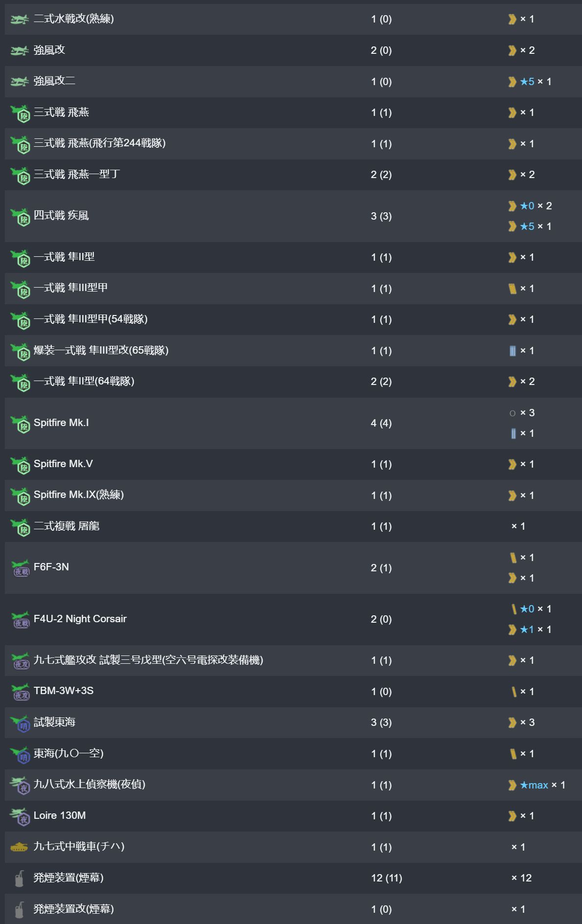Click the smoke generator icon next to 発煙装置(煙幕)

tap(19, 879)
